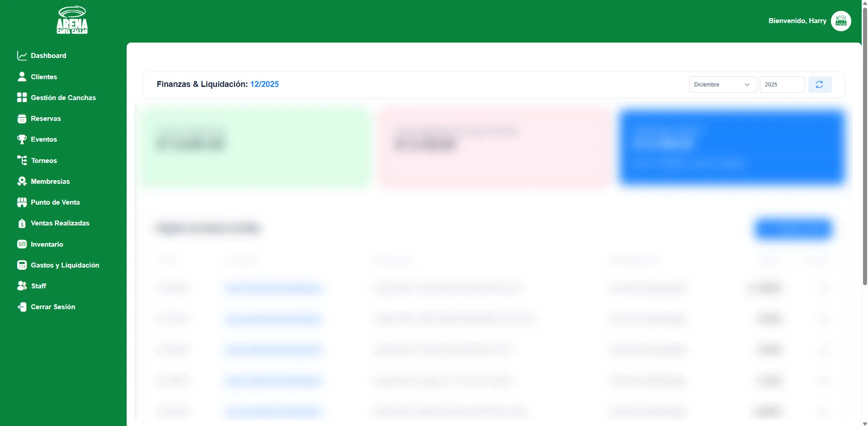The image size is (868, 426).
Task: Click the Dashboard chart icon
Action: pyautogui.click(x=22, y=56)
